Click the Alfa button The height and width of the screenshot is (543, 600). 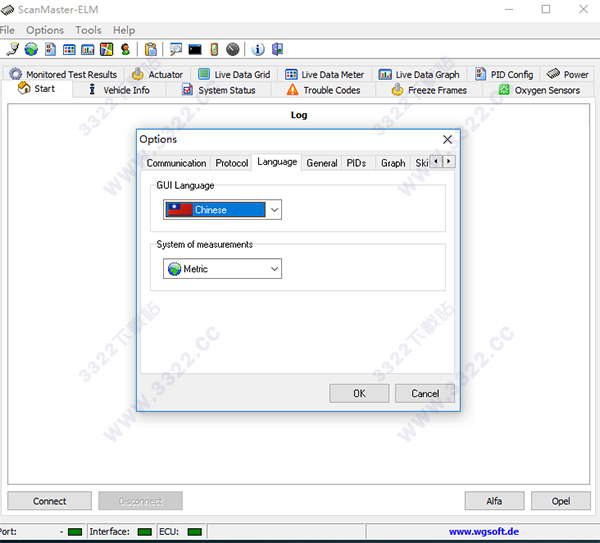point(494,501)
